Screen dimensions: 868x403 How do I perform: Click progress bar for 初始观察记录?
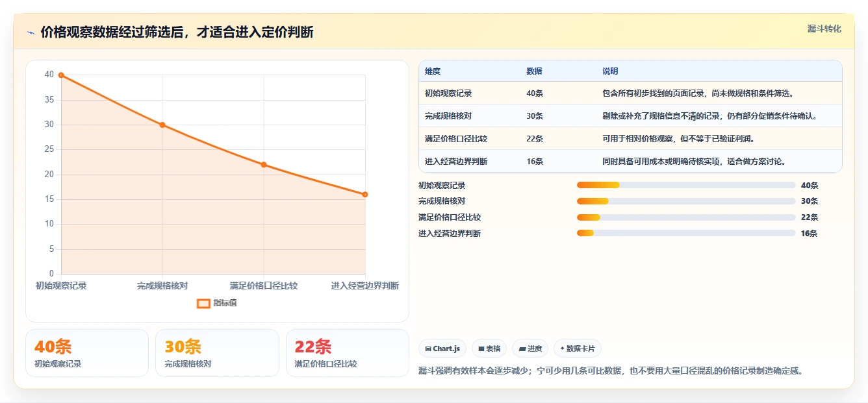[x=686, y=185]
